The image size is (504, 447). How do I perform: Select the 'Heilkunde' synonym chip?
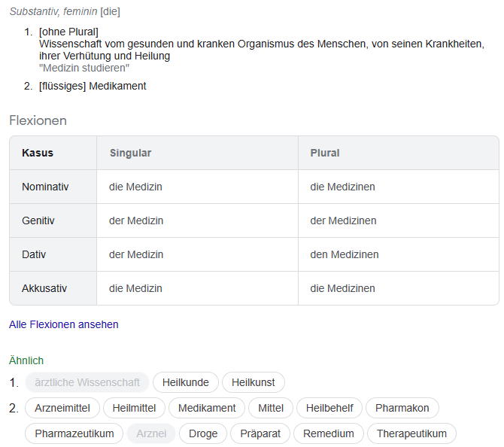pyautogui.click(x=186, y=382)
